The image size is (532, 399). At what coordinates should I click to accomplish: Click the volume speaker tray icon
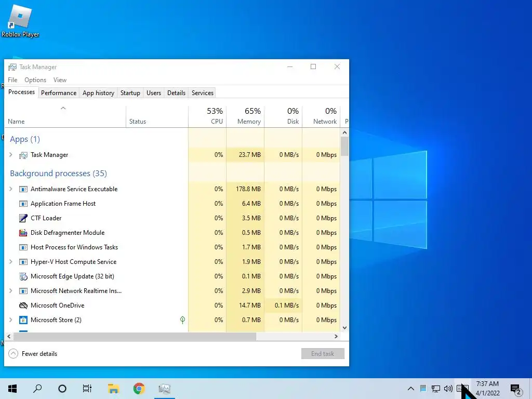(x=448, y=389)
